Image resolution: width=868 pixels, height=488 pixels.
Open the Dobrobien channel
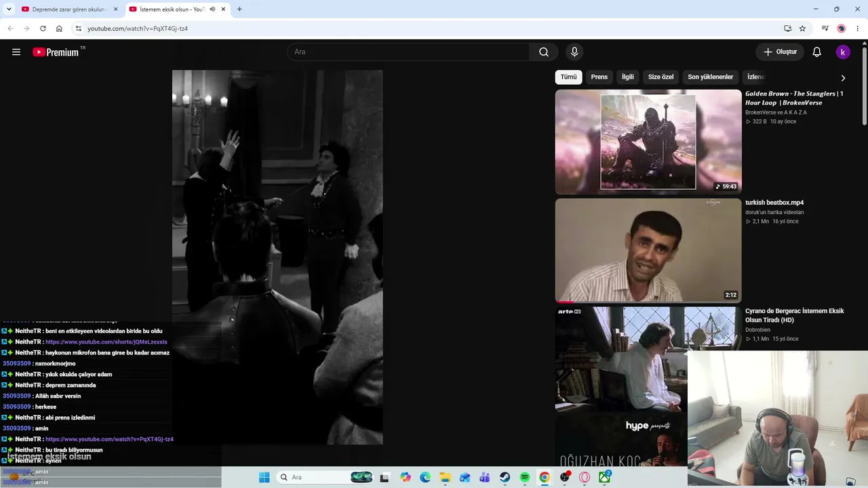pyautogui.click(x=757, y=330)
